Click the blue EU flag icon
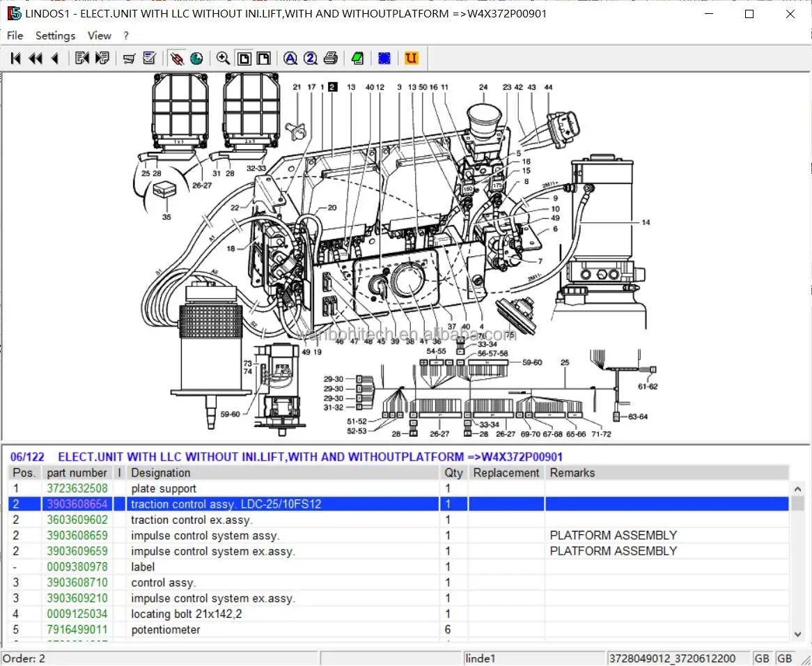This screenshot has height=666, width=812. tap(384, 59)
